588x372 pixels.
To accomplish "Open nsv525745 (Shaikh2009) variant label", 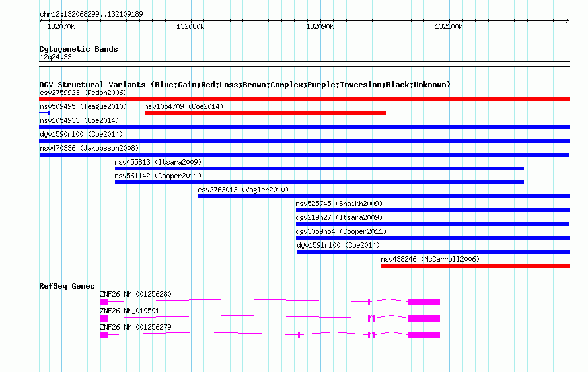I will coord(339,204).
